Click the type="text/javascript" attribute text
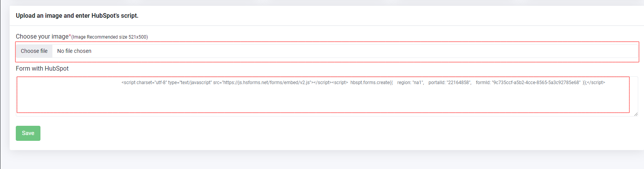This screenshot has width=644, height=169. (190, 83)
